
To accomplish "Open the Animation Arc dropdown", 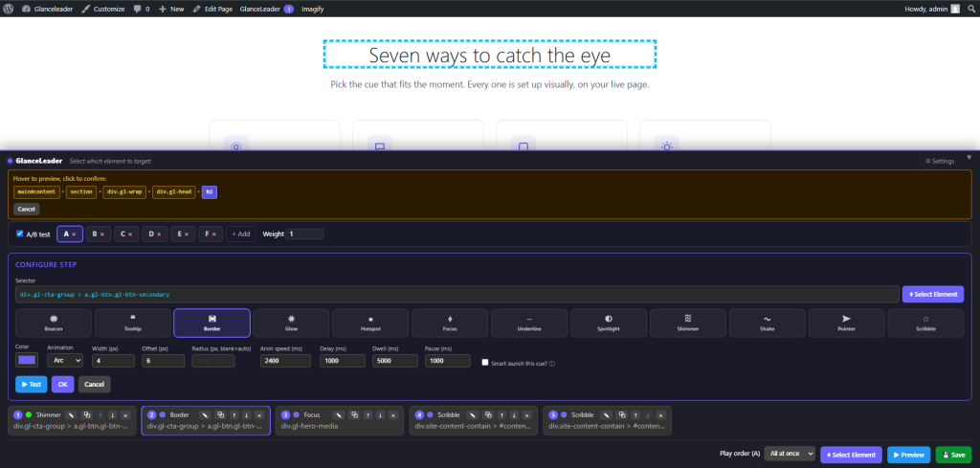I will pos(65,361).
